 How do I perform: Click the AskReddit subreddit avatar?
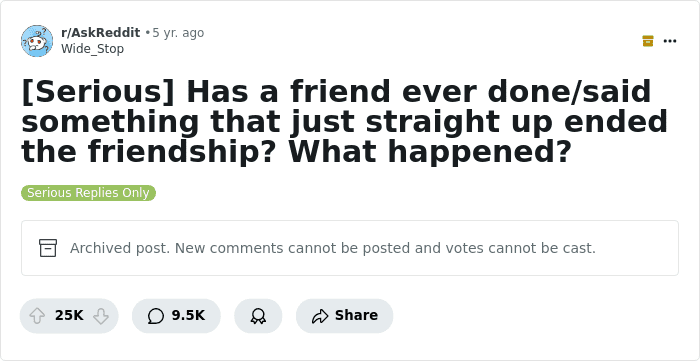(37, 41)
